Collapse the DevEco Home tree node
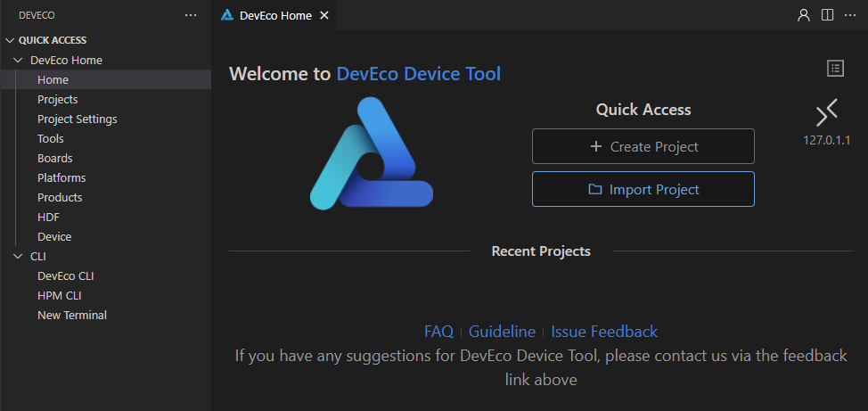 click(x=18, y=60)
